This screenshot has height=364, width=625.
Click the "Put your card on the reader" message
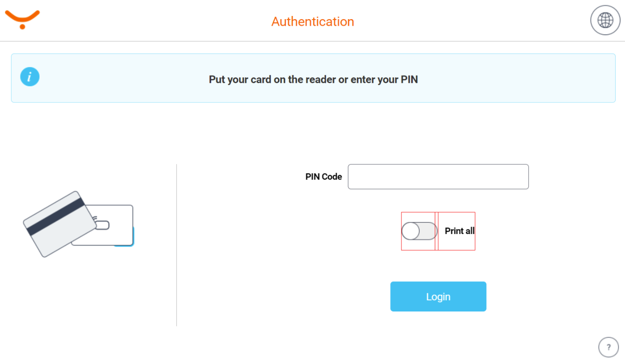(x=313, y=80)
